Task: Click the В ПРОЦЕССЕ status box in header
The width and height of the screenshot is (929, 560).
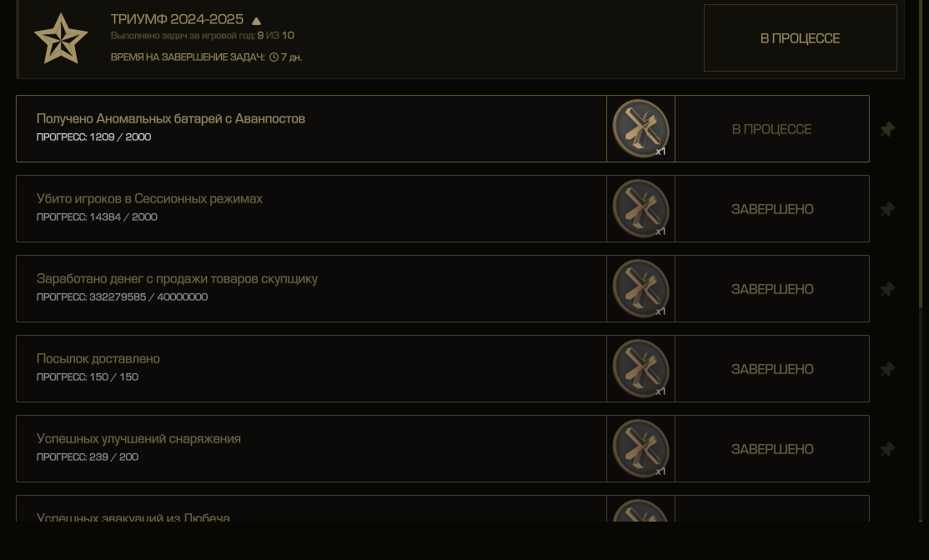Action: [800, 37]
